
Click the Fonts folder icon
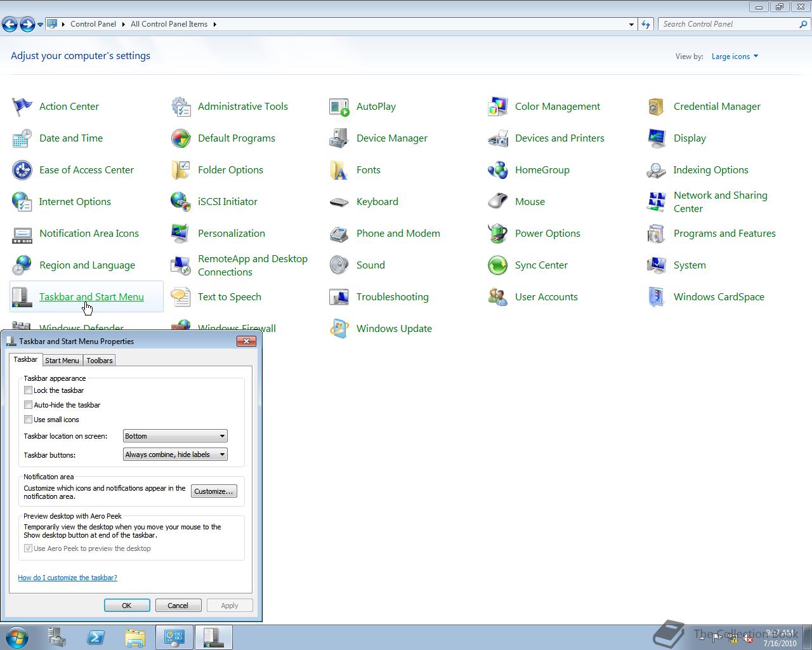coord(339,170)
